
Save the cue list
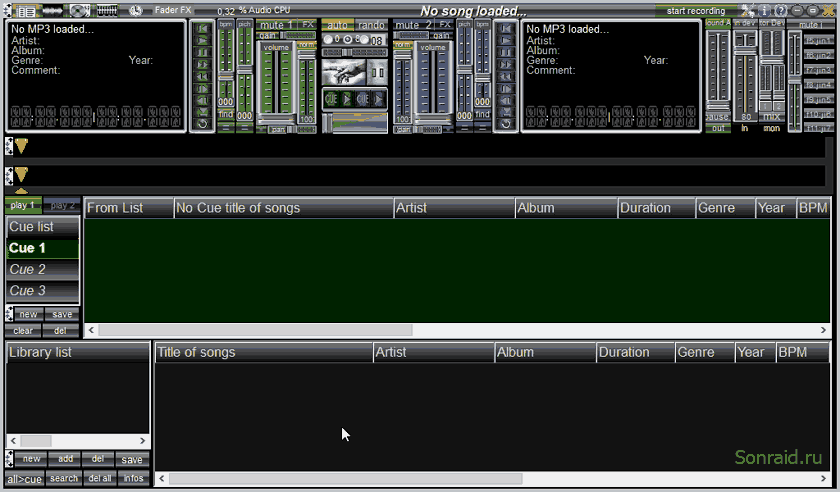pos(62,314)
